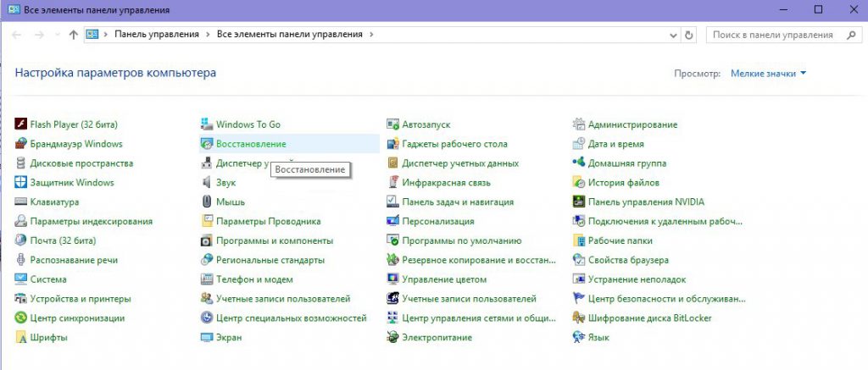Open the Панель задач и навигация link

458,202
